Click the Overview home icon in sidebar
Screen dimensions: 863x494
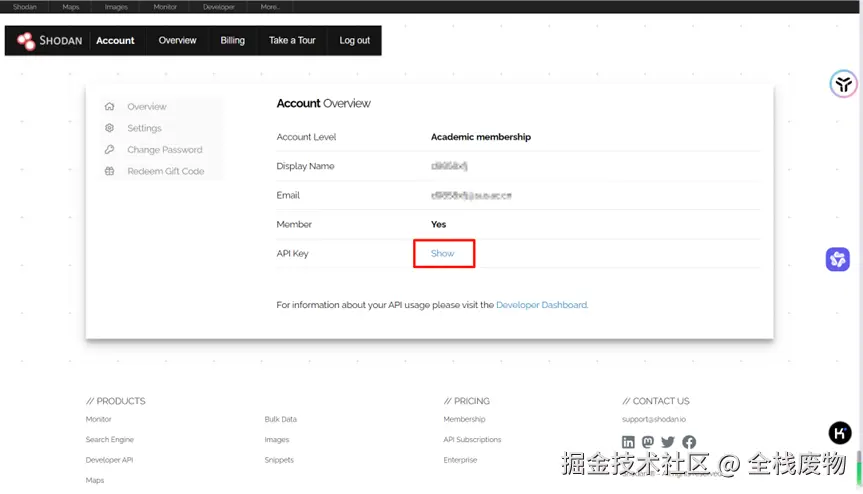tap(110, 106)
